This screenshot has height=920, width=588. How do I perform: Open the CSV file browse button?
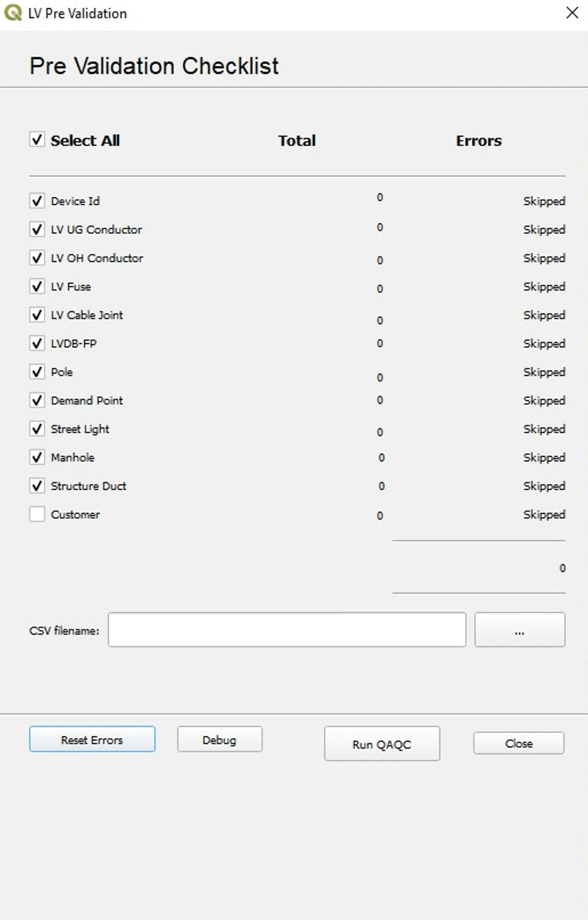point(519,629)
